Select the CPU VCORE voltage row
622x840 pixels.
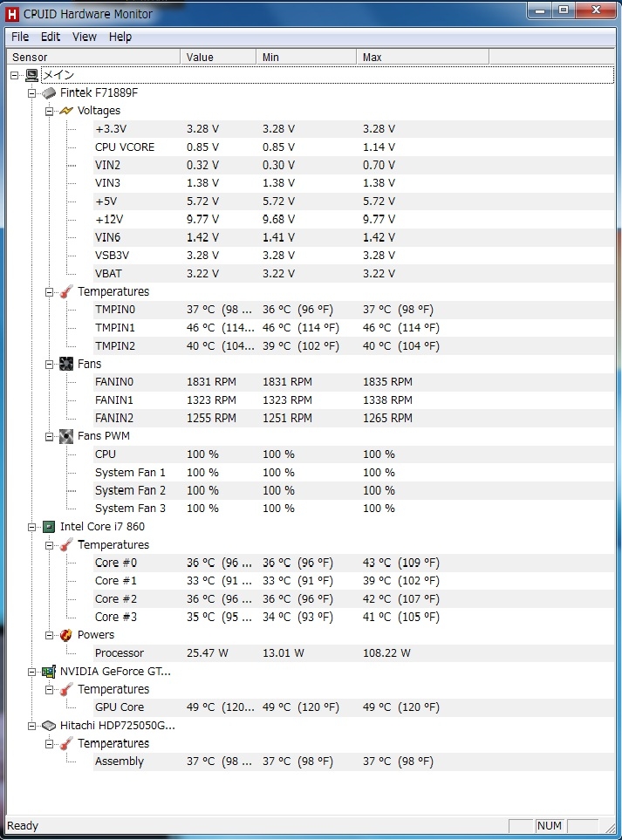[125, 147]
